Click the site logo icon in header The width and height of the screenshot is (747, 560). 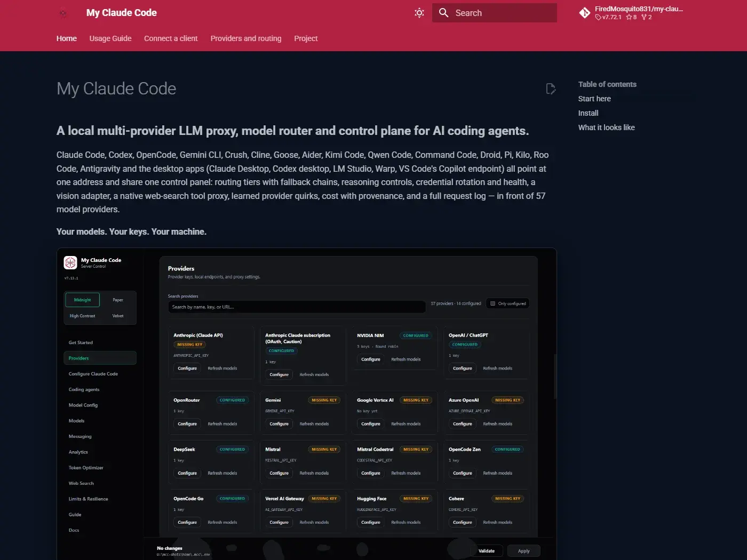pyautogui.click(x=63, y=13)
